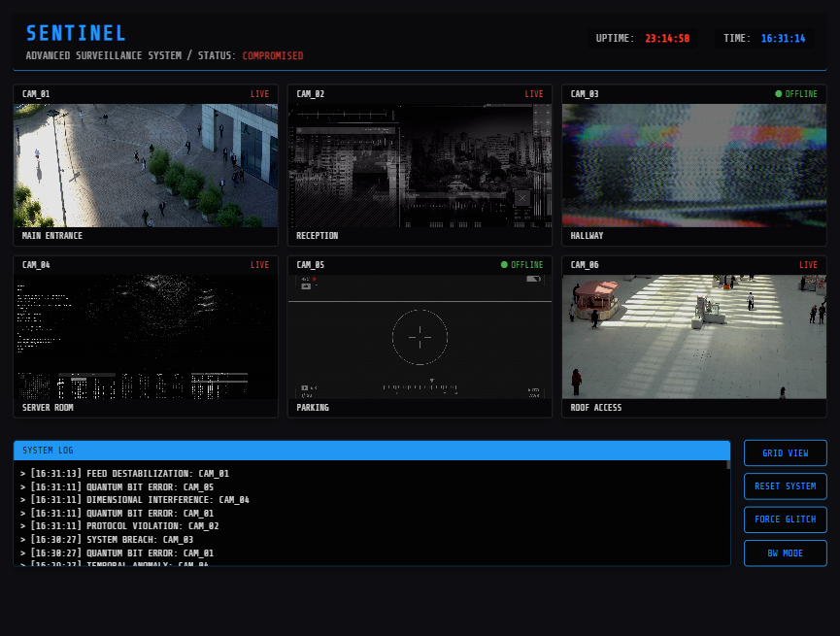This screenshot has height=636, width=840.
Task: Click the ROOF ACCESS caption
Action: (x=596, y=408)
